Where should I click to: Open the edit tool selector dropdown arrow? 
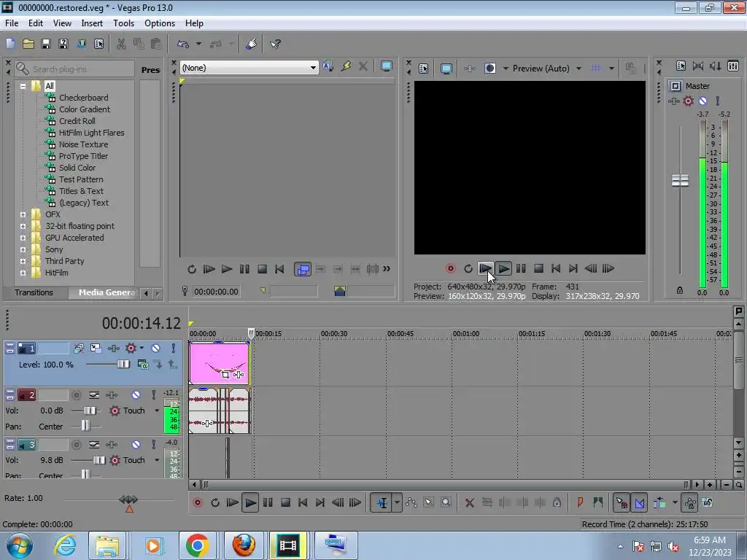point(397,502)
